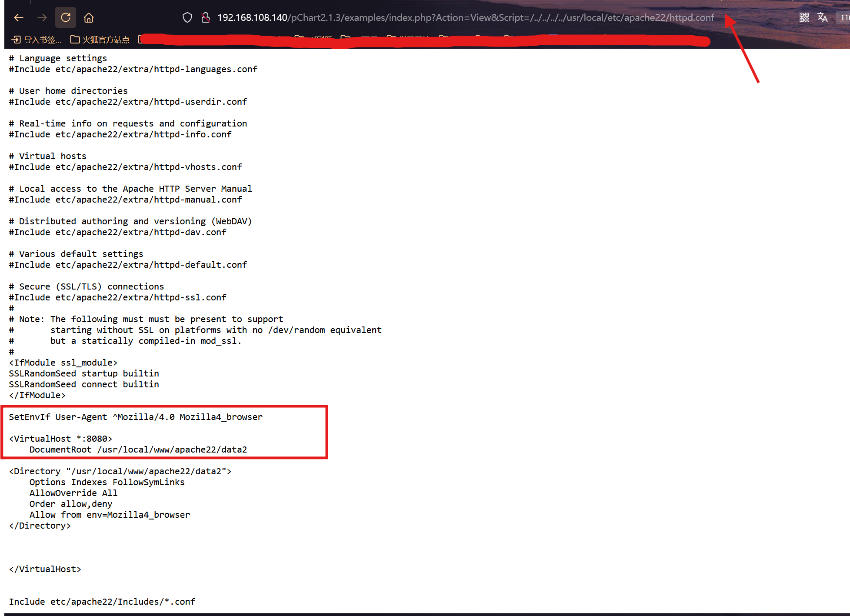
Task: Click the SetEnvIf User-Agent line
Action: coord(135,417)
